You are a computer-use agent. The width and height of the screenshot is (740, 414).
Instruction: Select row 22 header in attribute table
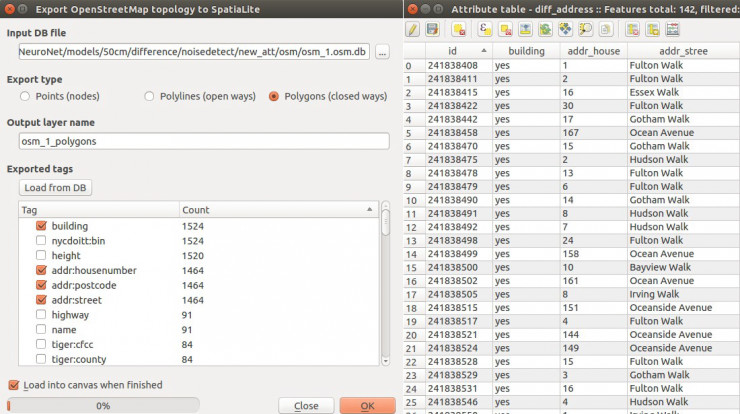[414, 362]
